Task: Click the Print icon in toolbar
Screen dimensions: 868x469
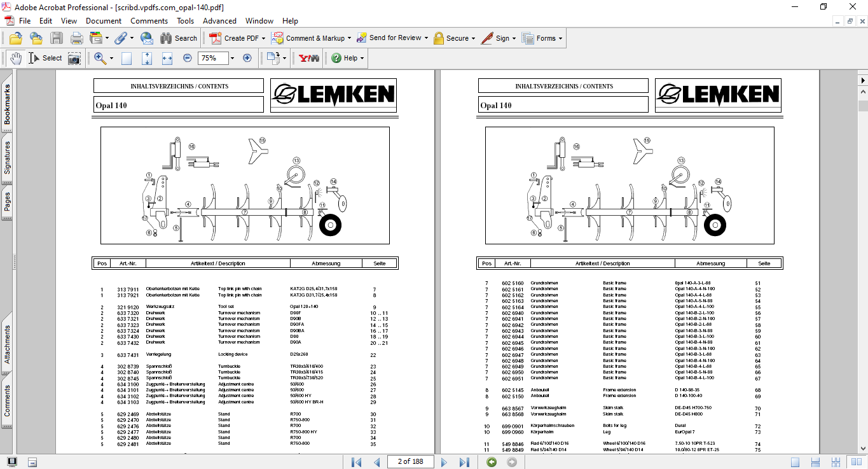Action: click(76, 38)
